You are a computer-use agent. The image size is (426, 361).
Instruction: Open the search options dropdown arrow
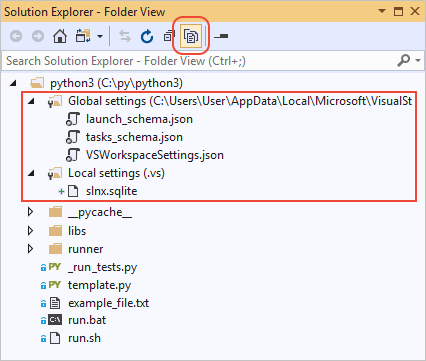418,61
